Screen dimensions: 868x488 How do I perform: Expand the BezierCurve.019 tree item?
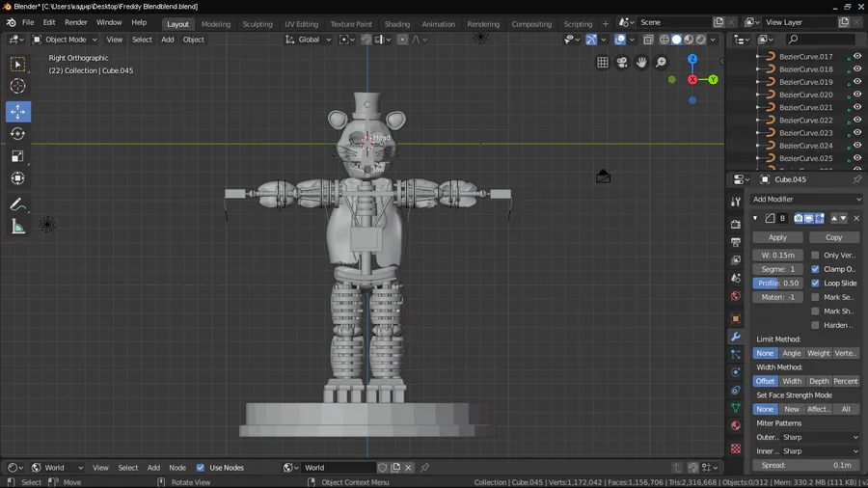(x=758, y=82)
